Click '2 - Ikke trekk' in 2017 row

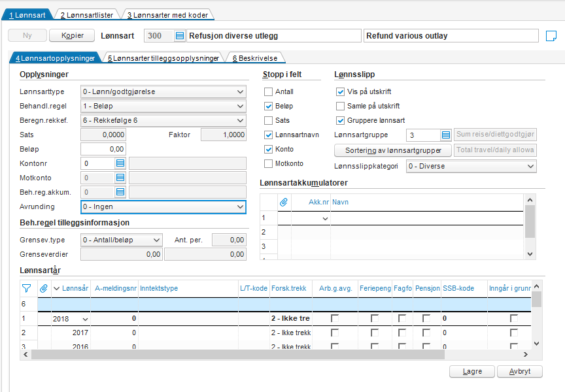[291, 333]
